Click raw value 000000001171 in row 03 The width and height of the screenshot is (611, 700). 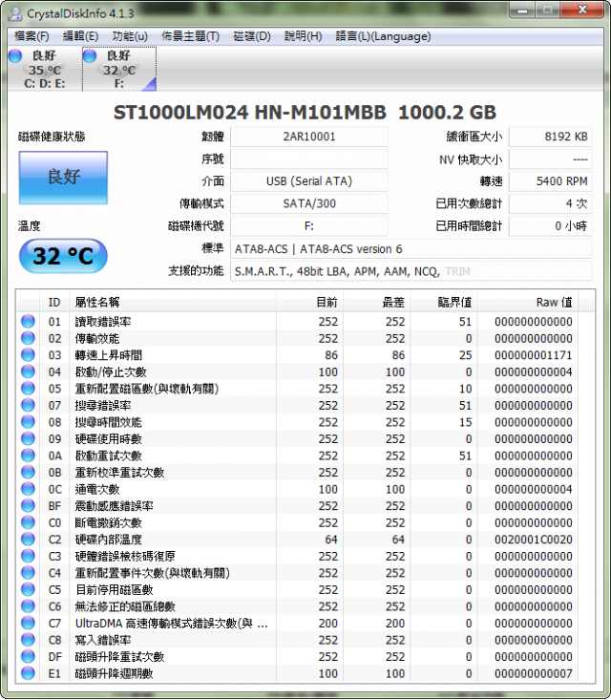point(534,355)
